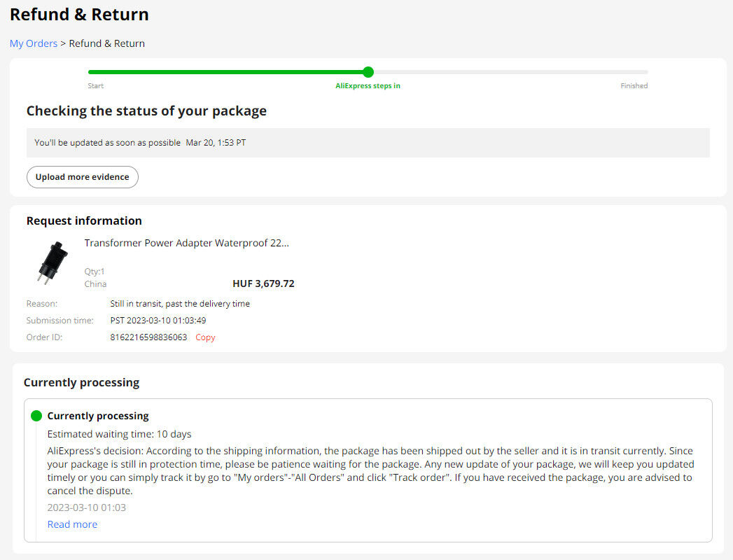
Task: Click the Transformer Power Adapter product title
Action: [186, 243]
